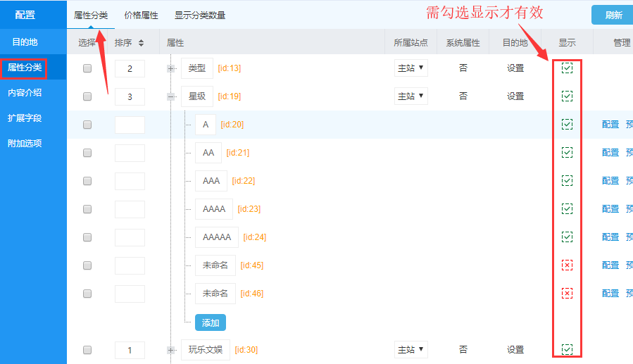The image size is (633, 364).
Task: Click 设置 destination link for 类型 row
Action: 515,68
